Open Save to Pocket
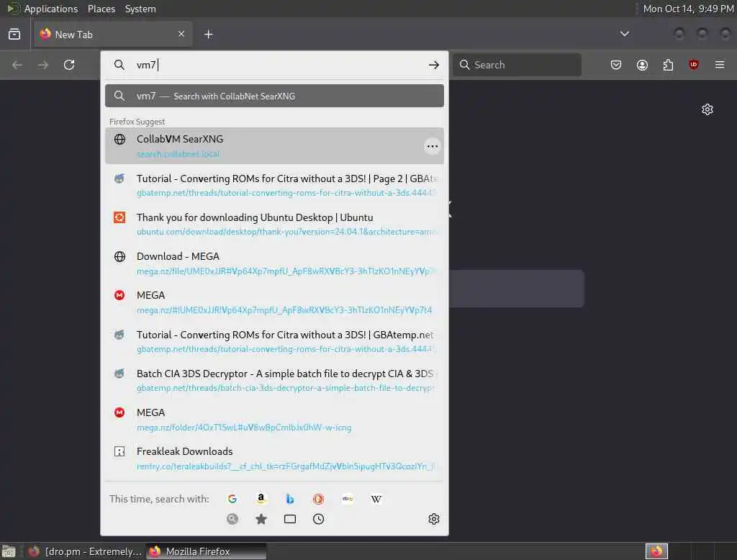737x560 pixels. pyautogui.click(x=616, y=65)
